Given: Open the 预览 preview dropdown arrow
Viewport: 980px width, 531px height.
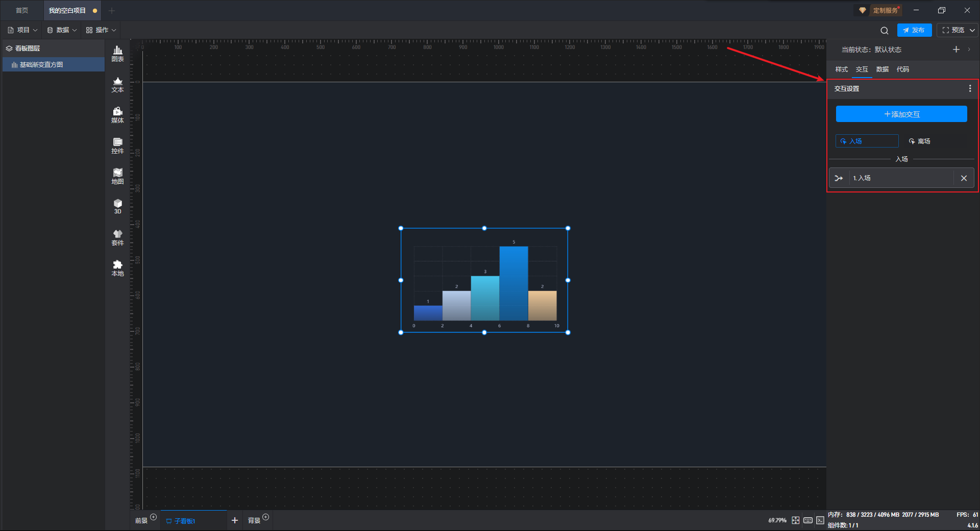Looking at the screenshot, I should click(972, 30).
